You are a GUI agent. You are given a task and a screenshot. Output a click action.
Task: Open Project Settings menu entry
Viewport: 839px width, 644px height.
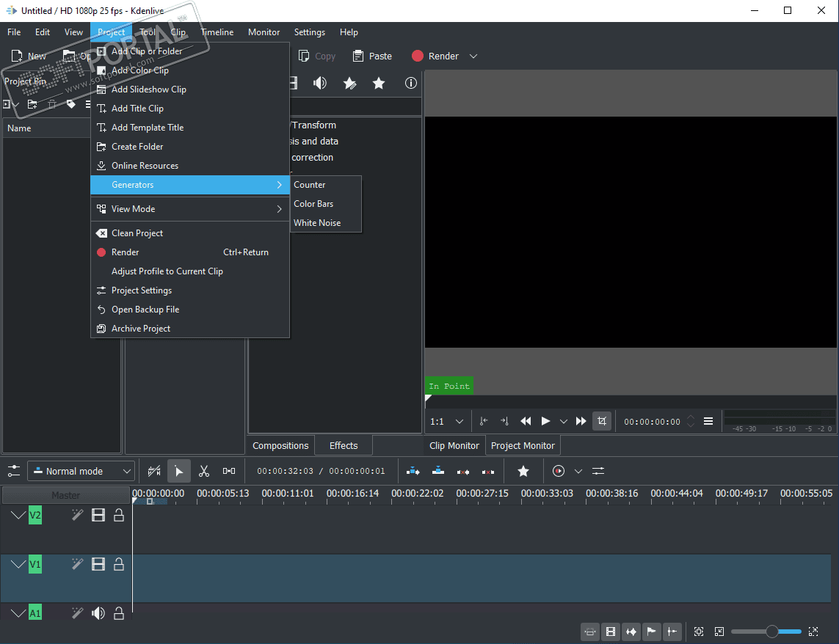click(x=190, y=290)
